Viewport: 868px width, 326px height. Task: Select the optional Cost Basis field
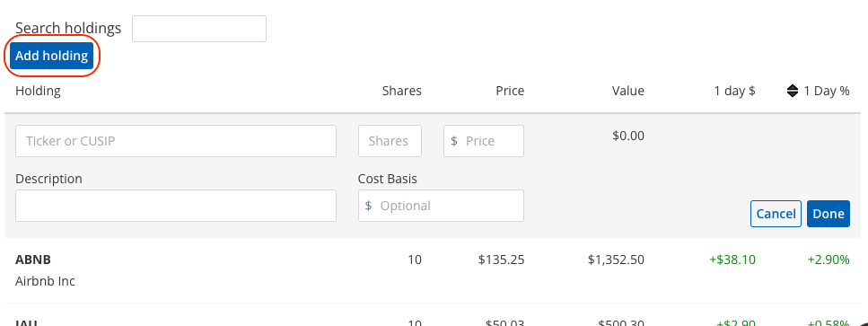(x=442, y=206)
